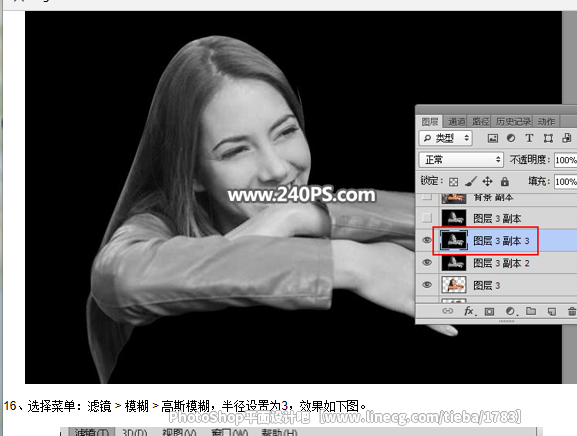Select thumbnail of 图层 3 副本
Screen dimensions: 577x436
454,218
